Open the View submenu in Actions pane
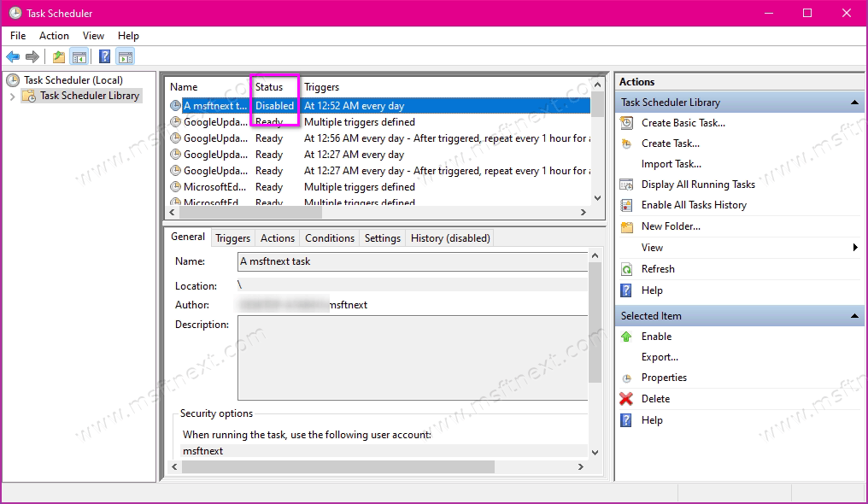Screen dimensions: 868x504 pyautogui.click(x=652, y=247)
